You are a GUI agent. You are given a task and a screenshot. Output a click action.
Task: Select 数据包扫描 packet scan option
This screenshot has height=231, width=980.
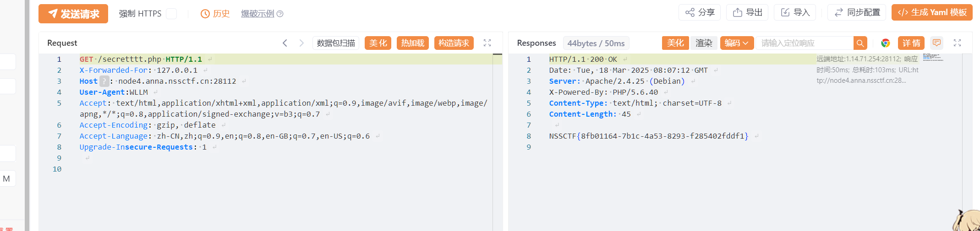pos(336,43)
